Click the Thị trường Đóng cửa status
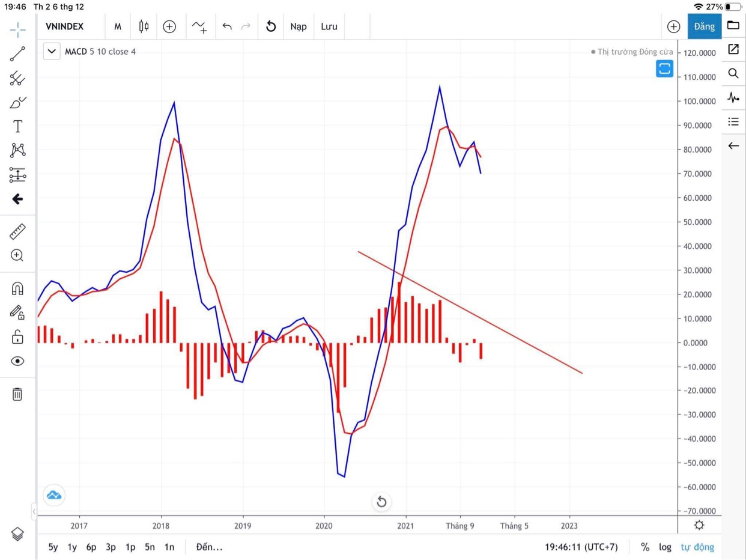 [632, 52]
